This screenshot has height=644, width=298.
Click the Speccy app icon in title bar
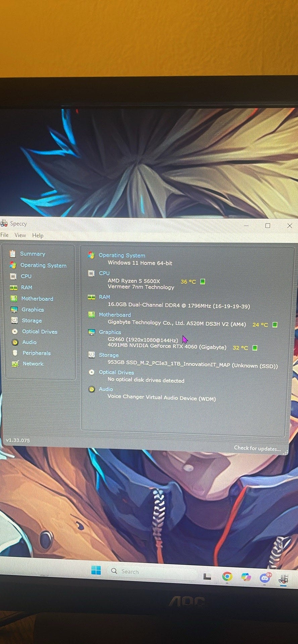pyautogui.click(x=4, y=223)
